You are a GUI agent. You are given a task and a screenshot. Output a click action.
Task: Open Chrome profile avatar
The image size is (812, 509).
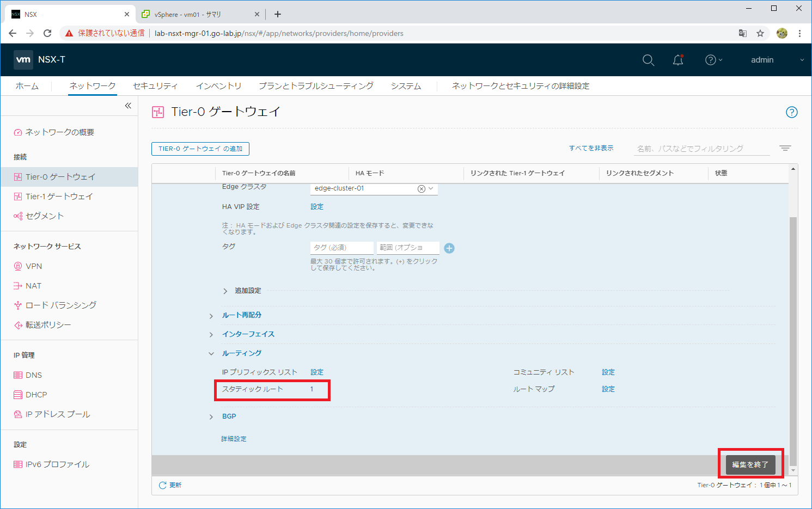pyautogui.click(x=782, y=33)
